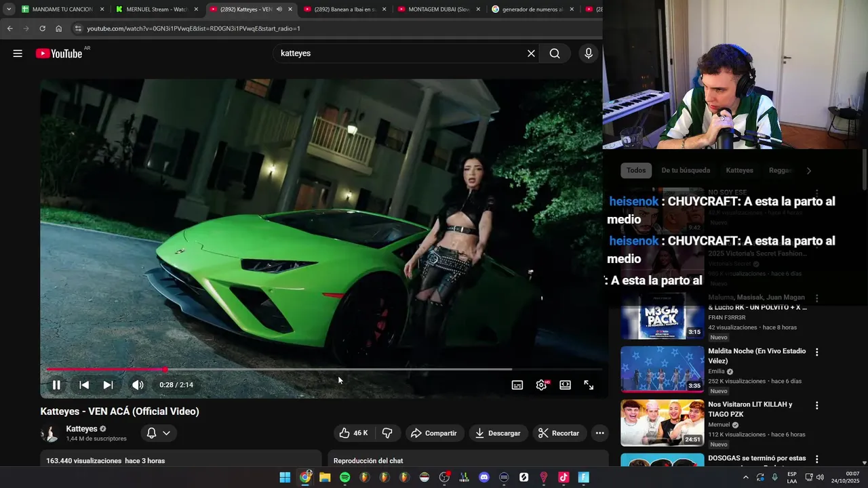Open the YouTube hamburger guide menu
The image size is (868, 488).
[18, 54]
